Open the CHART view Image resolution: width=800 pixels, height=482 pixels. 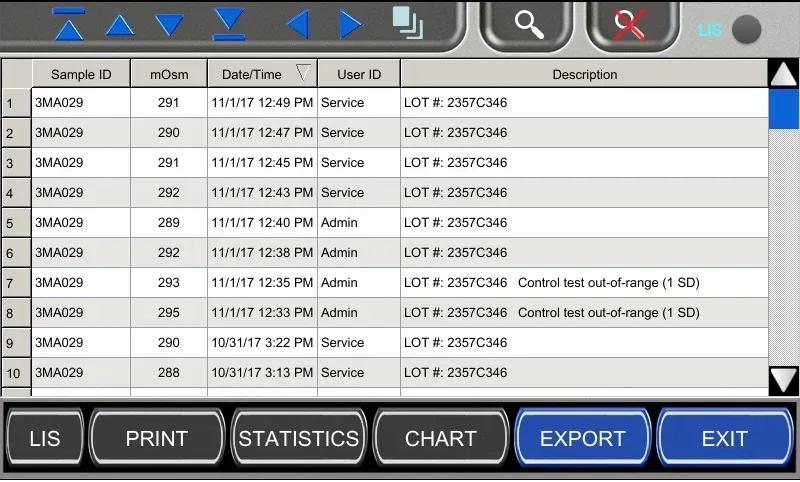(x=441, y=439)
